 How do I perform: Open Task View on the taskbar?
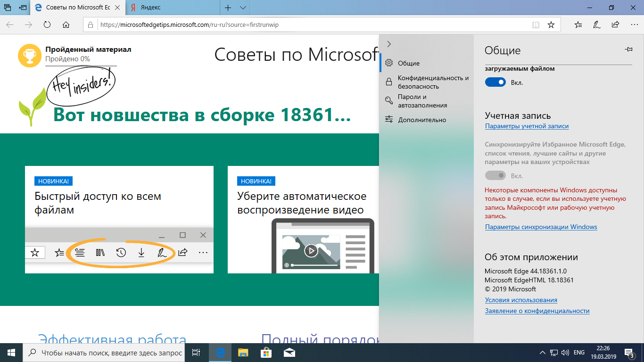pyautogui.click(x=197, y=353)
